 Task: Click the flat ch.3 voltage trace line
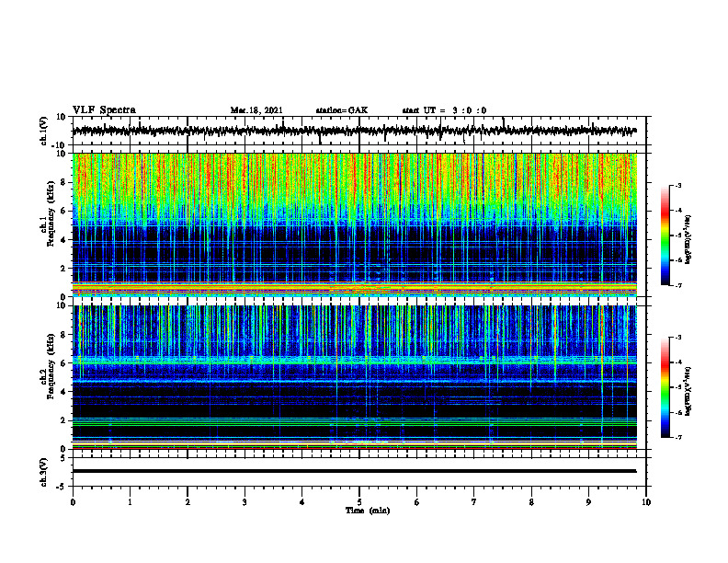(x=354, y=471)
